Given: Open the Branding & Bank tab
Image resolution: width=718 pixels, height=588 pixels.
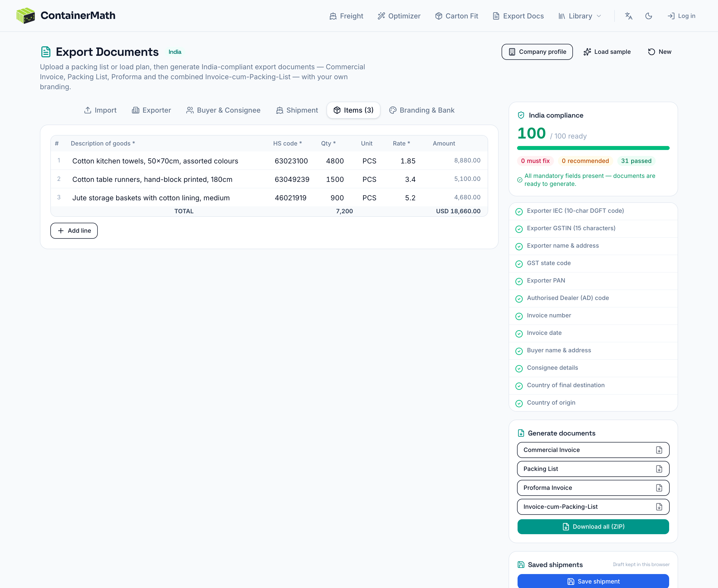Looking at the screenshot, I should pos(422,110).
